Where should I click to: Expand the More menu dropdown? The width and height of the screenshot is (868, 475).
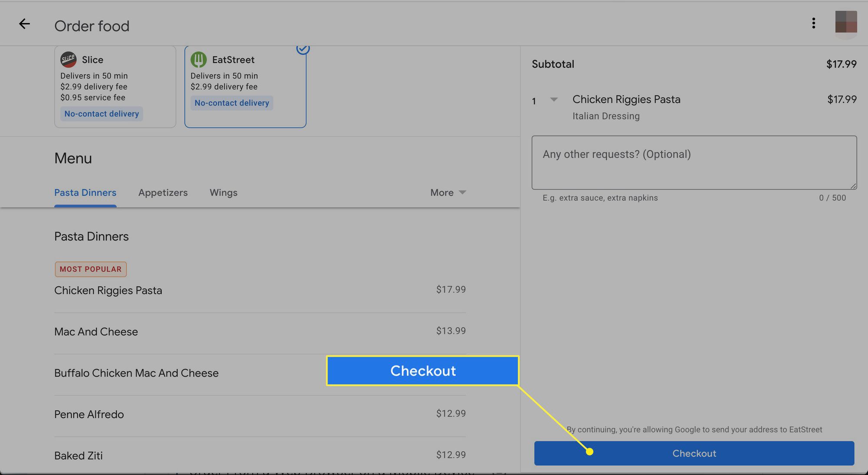[447, 192]
